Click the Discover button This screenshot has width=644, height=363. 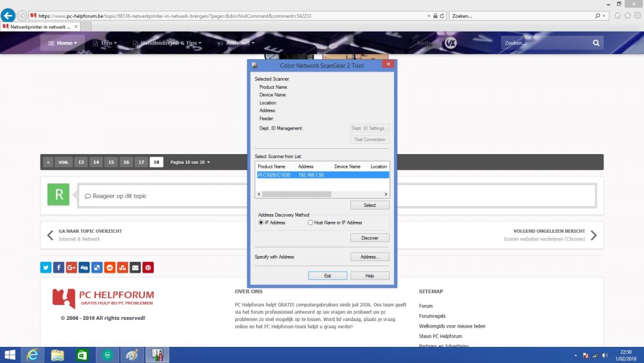370,238
